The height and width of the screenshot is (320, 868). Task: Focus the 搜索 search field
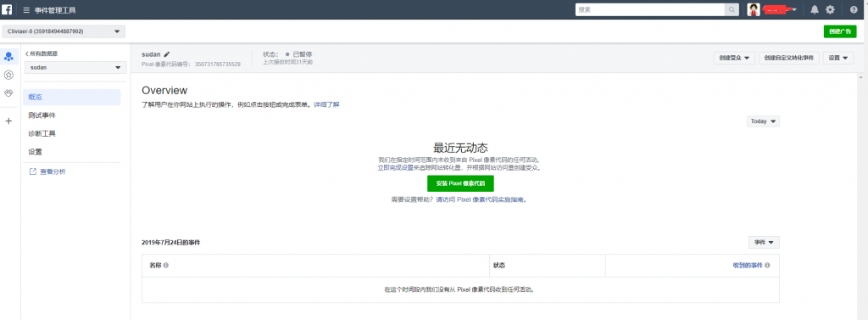650,10
